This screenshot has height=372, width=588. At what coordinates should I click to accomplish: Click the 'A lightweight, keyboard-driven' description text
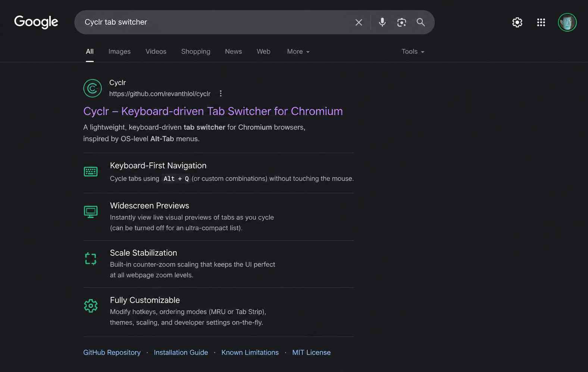(x=194, y=133)
